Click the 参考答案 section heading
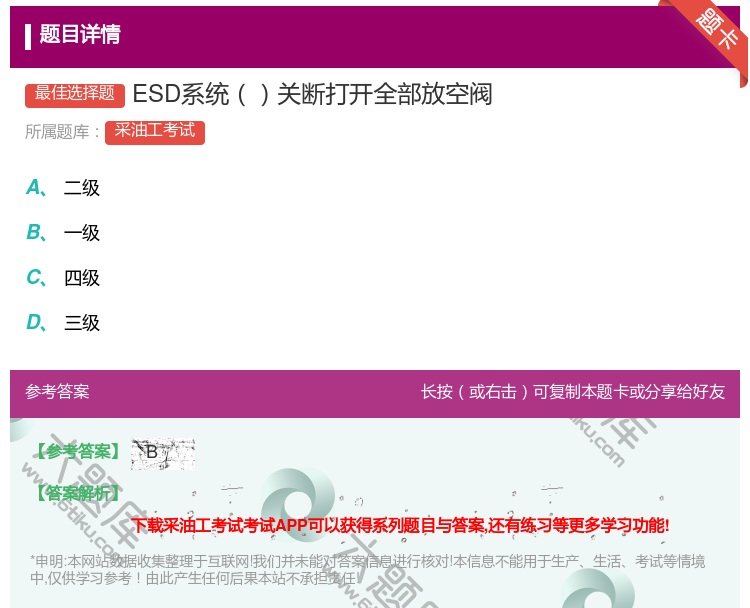750x608 pixels. [57, 392]
